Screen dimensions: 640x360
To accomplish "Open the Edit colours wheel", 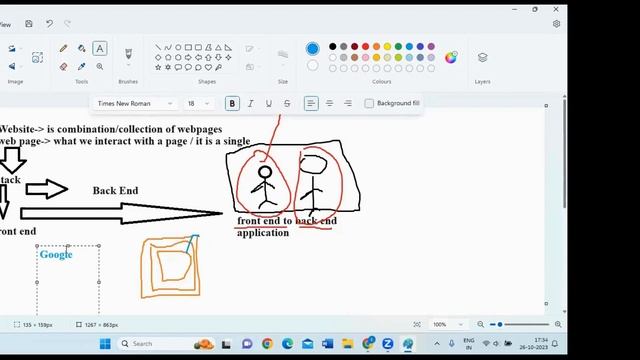I will 451,58.
